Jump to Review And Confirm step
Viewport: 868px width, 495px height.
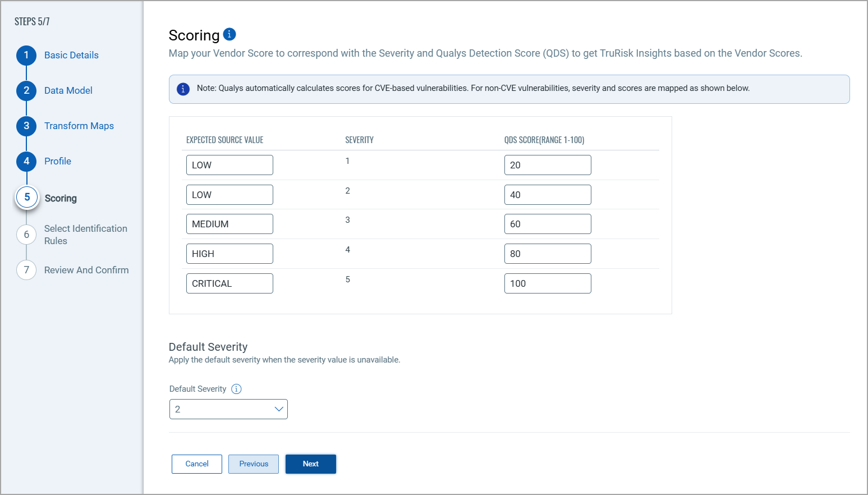click(86, 270)
